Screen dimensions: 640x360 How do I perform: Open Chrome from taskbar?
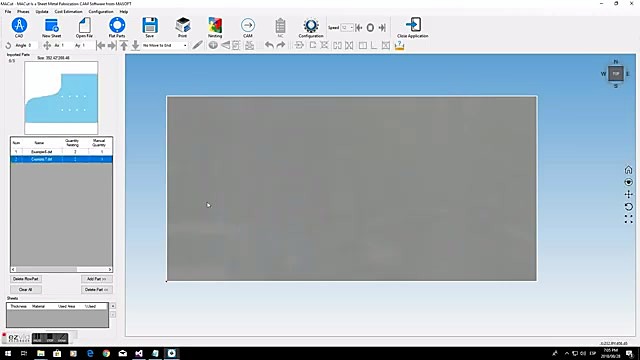pos(106,353)
